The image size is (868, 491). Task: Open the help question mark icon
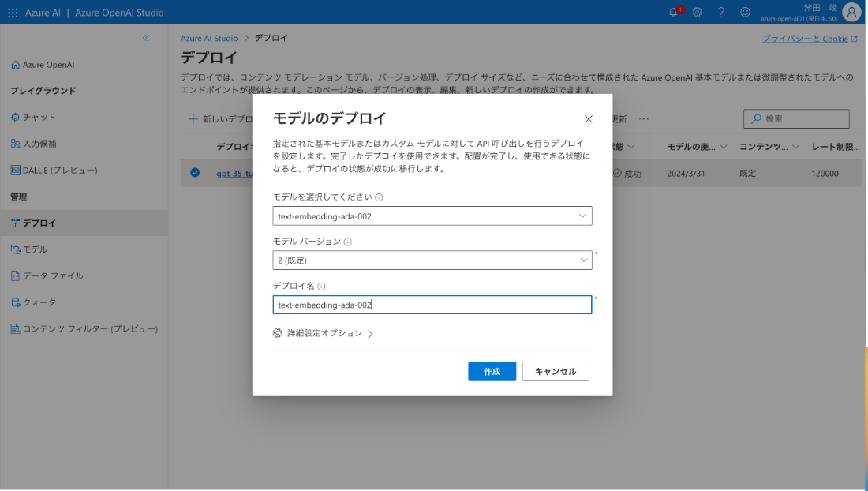[x=720, y=12]
